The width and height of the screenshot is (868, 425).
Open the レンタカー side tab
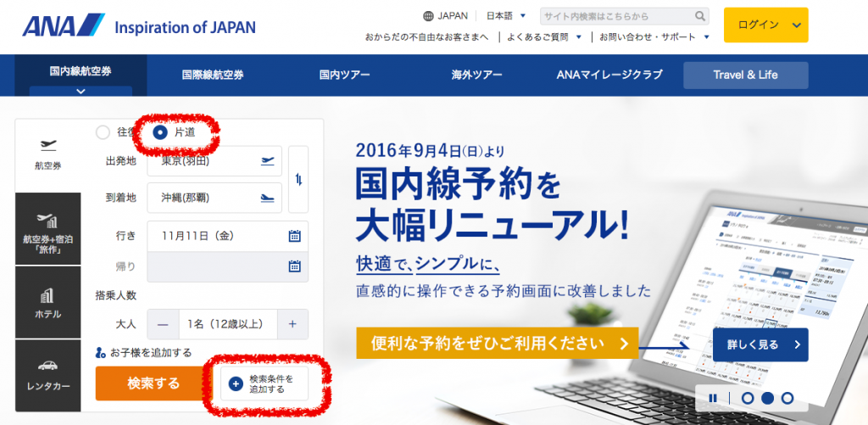click(48, 375)
